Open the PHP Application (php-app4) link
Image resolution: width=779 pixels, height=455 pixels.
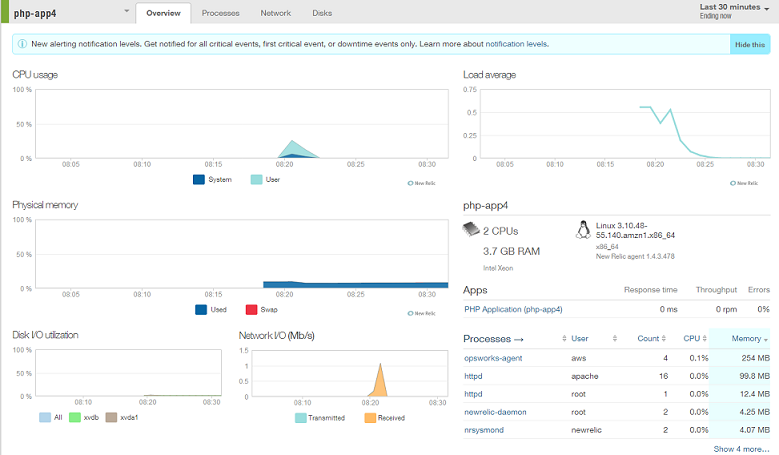(513, 309)
